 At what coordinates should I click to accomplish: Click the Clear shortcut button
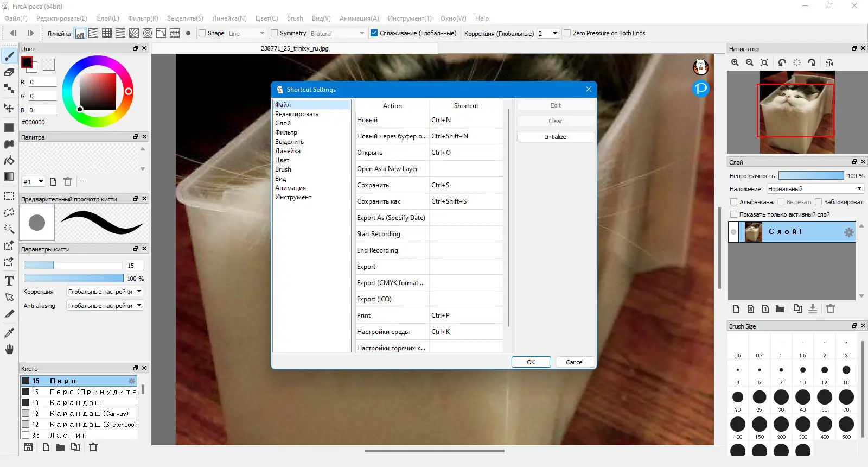click(556, 121)
